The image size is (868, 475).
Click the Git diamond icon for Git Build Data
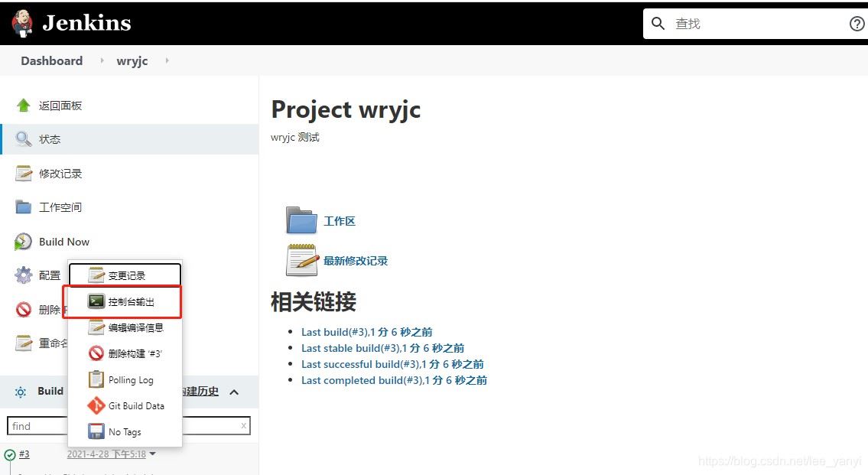pyautogui.click(x=96, y=405)
